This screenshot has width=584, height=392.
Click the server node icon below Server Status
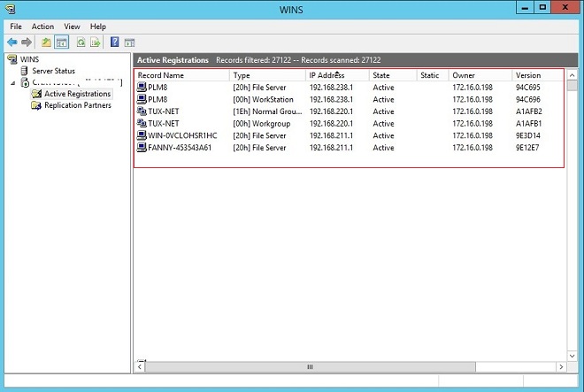(x=25, y=82)
